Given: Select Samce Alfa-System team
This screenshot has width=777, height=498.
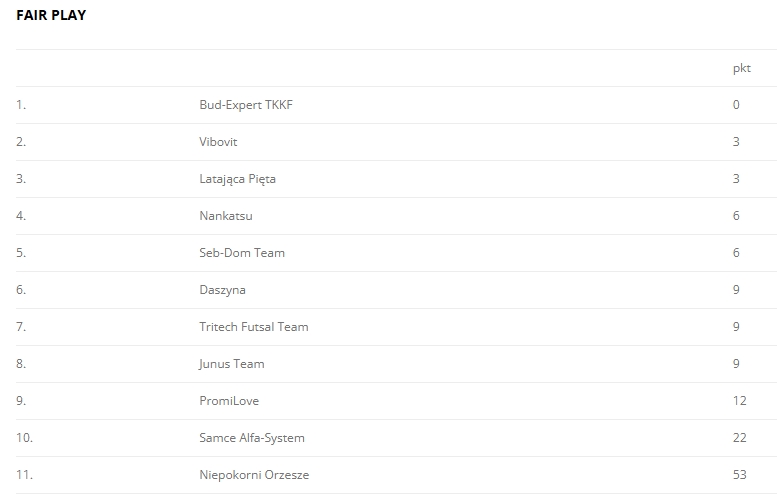Looking at the screenshot, I should (252, 438).
